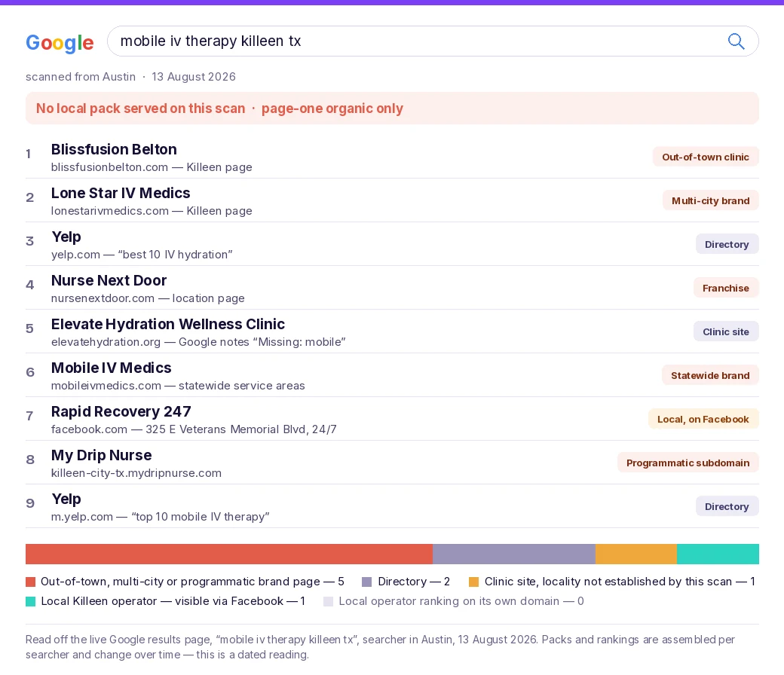Click the Local, on Facebook tag
This screenshot has width=784, height=675.
point(703,419)
